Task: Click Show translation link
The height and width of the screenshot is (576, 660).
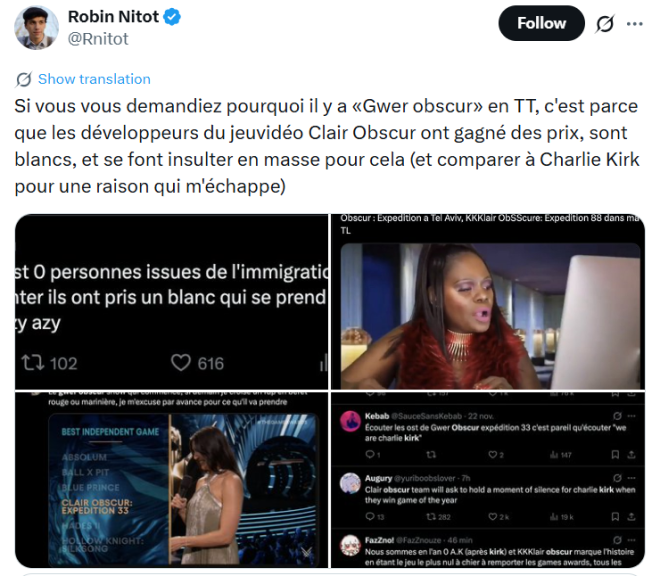Action: (x=94, y=79)
